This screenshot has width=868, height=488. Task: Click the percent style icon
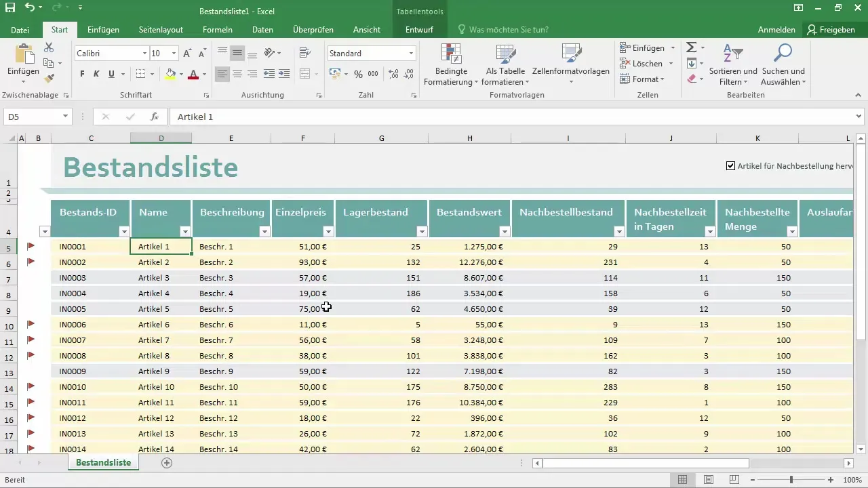pos(358,74)
